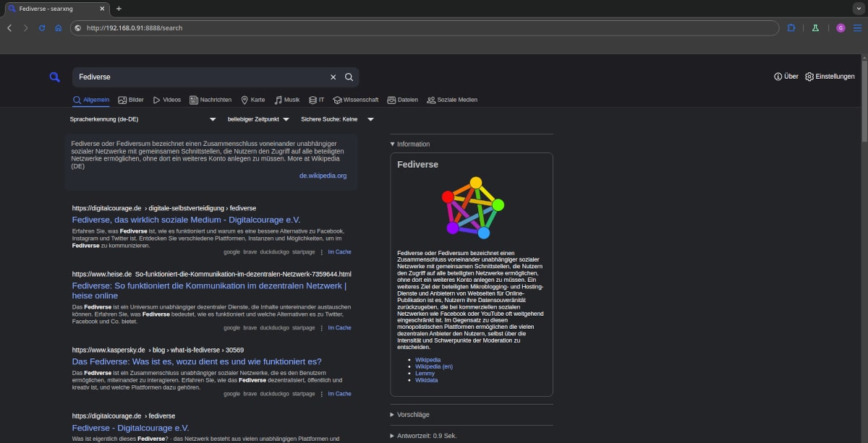Screen dimensions: 868x443
Task: Click site info icon in address bar
Action: coord(78,27)
